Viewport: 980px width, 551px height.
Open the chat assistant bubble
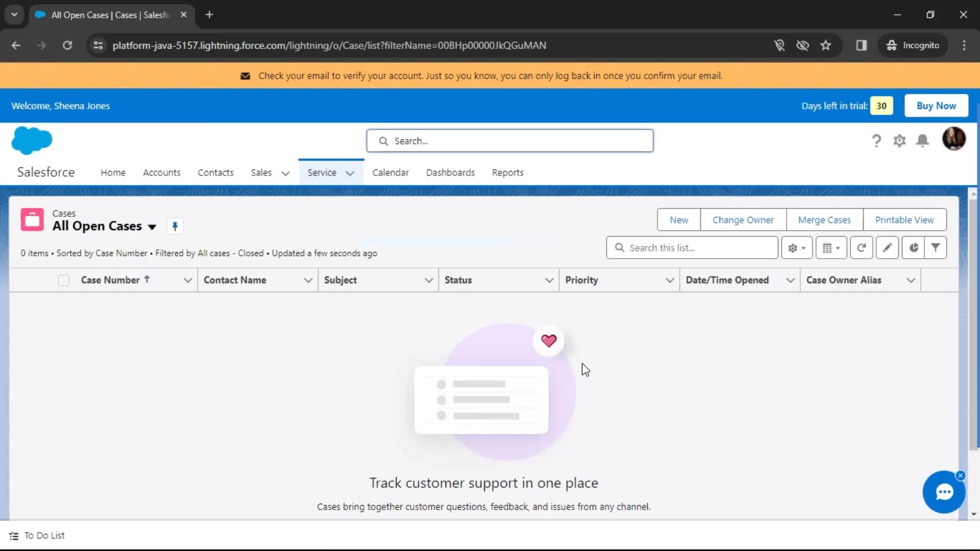[x=944, y=492]
